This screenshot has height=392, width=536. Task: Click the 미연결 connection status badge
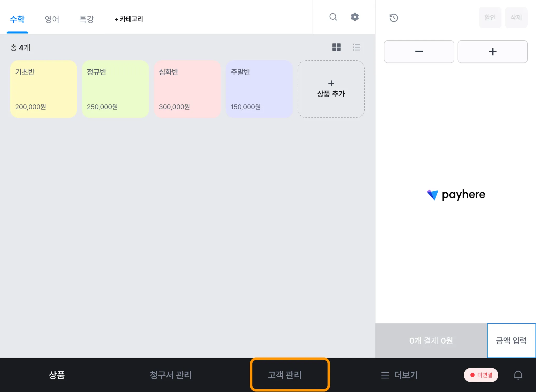coord(481,375)
